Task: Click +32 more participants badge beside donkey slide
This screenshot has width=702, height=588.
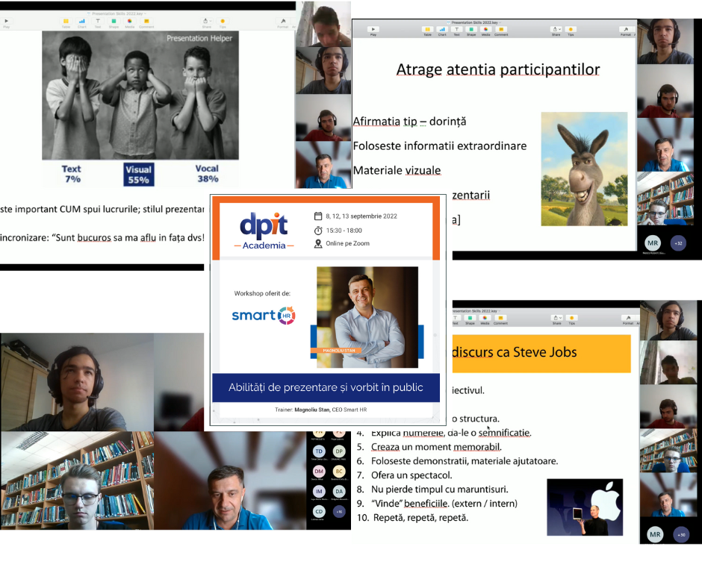Action: click(x=679, y=243)
